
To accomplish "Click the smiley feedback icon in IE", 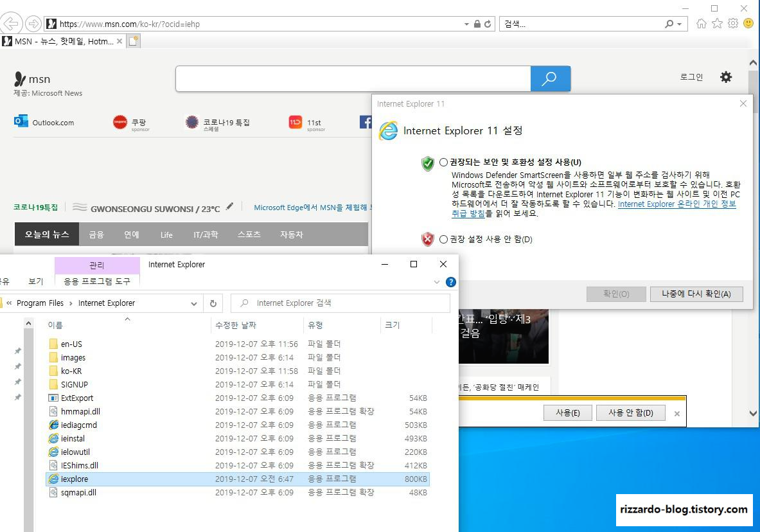I will pyautogui.click(x=749, y=23).
